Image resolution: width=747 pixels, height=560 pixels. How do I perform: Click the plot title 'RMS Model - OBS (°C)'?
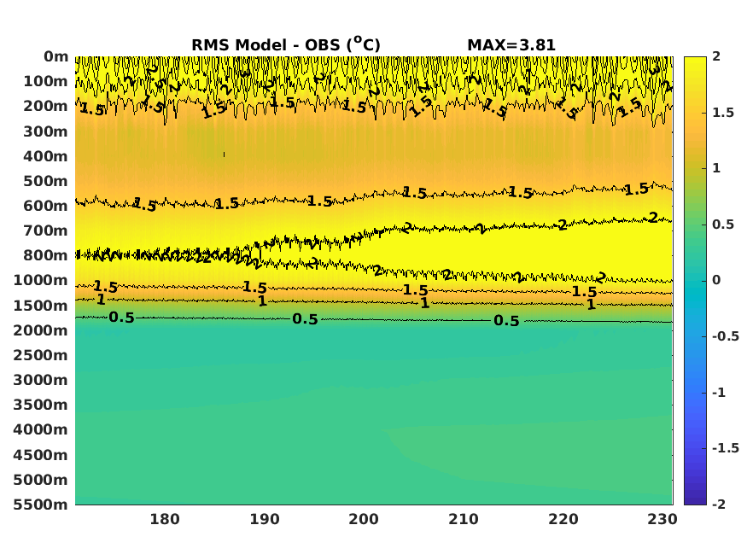pos(286,44)
